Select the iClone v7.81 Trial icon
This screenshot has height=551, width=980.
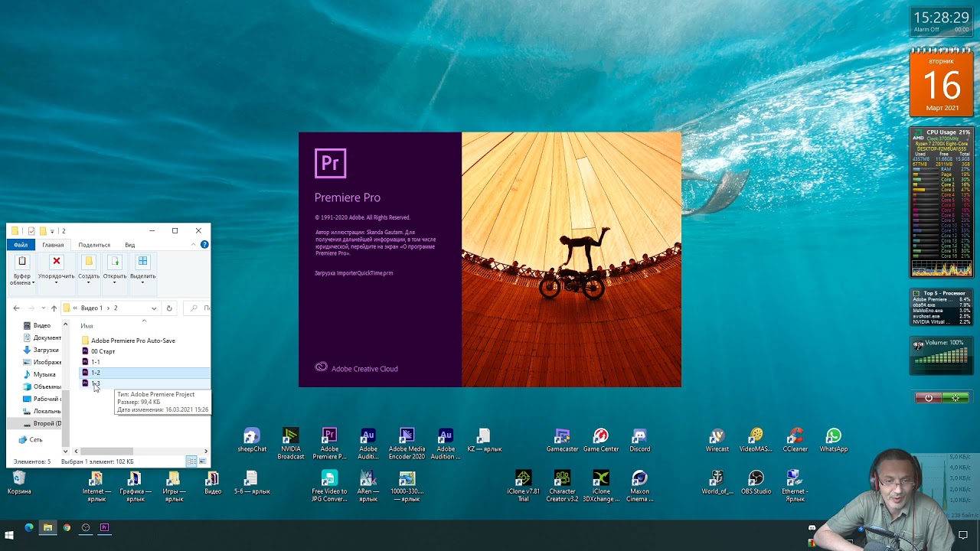pos(523,486)
